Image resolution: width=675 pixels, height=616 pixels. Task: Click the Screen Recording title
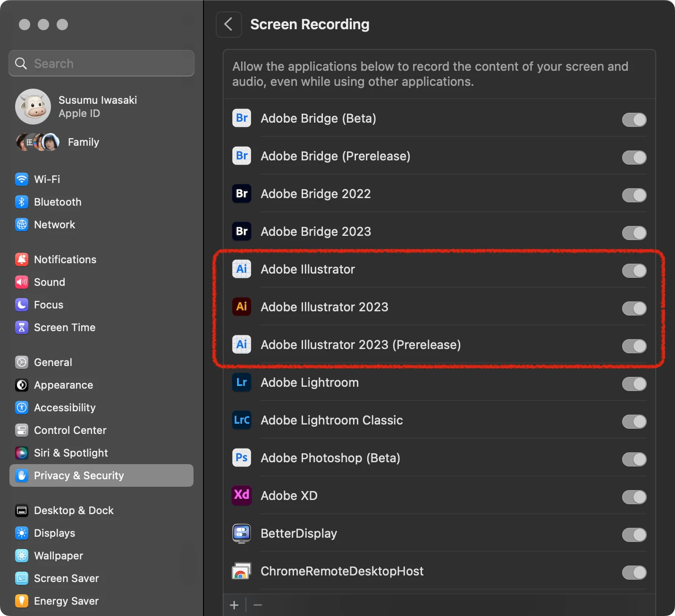(x=310, y=25)
